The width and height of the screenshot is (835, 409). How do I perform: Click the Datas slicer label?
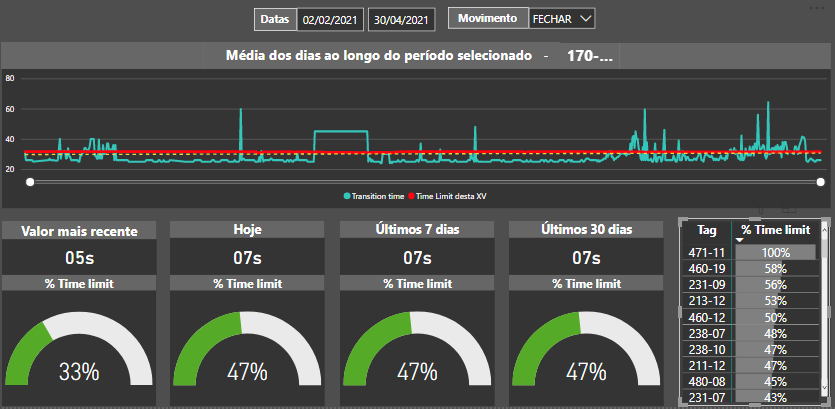[275, 19]
